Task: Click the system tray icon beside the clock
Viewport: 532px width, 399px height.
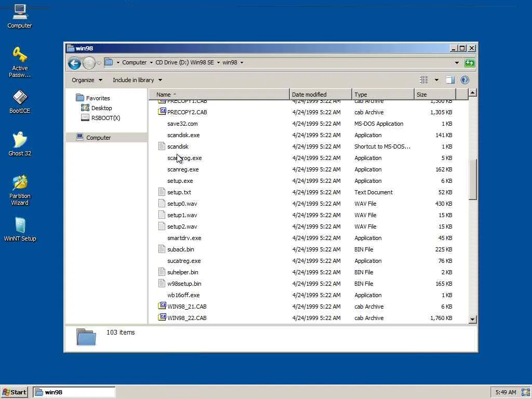Action: point(525,392)
